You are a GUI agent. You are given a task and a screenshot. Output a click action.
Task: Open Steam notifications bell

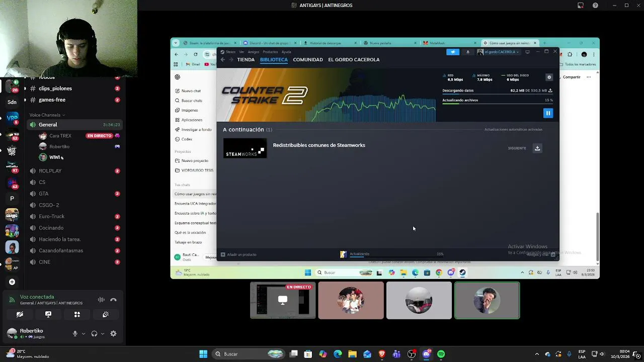[x=467, y=52]
